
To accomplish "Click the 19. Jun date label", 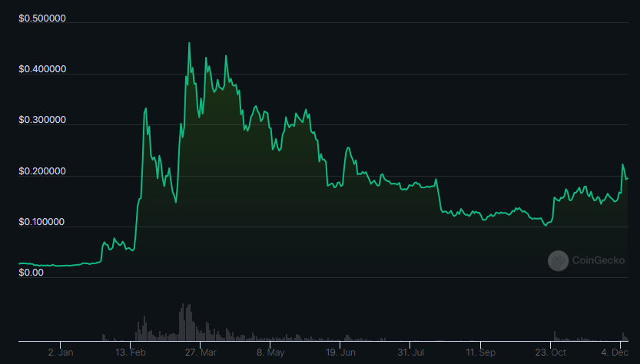I will tap(340, 352).
